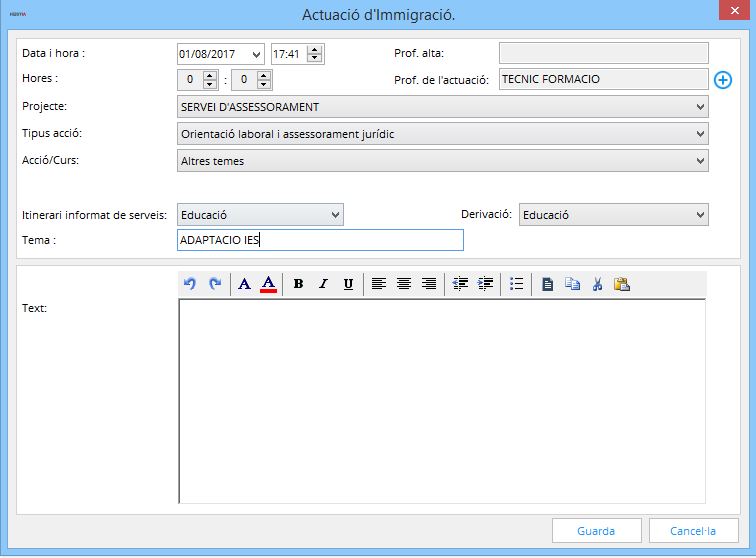
Task: Insert a bulleted list
Action: click(516, 284)
